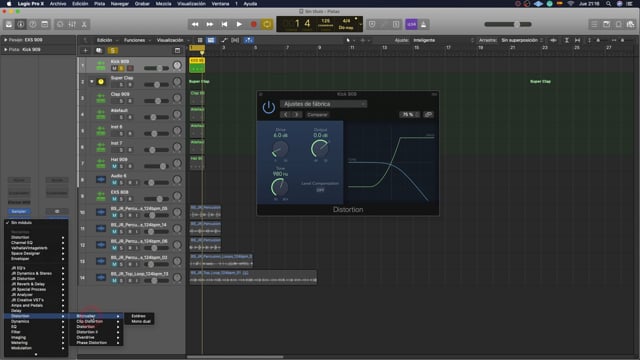Adjust the Super Clap track volume slider
This screenshot has height=360, width=640.
coord(156,84)
